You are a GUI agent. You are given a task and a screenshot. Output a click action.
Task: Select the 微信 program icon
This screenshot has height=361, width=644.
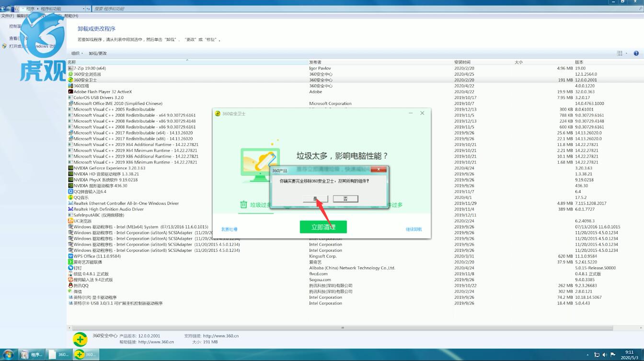click(x=70, y=291)
